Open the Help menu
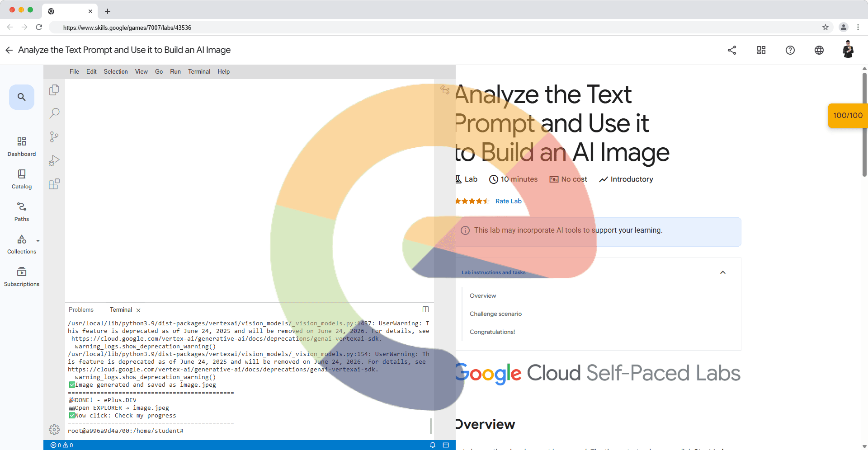The image size is (868, 450). (x=224, y=72)
